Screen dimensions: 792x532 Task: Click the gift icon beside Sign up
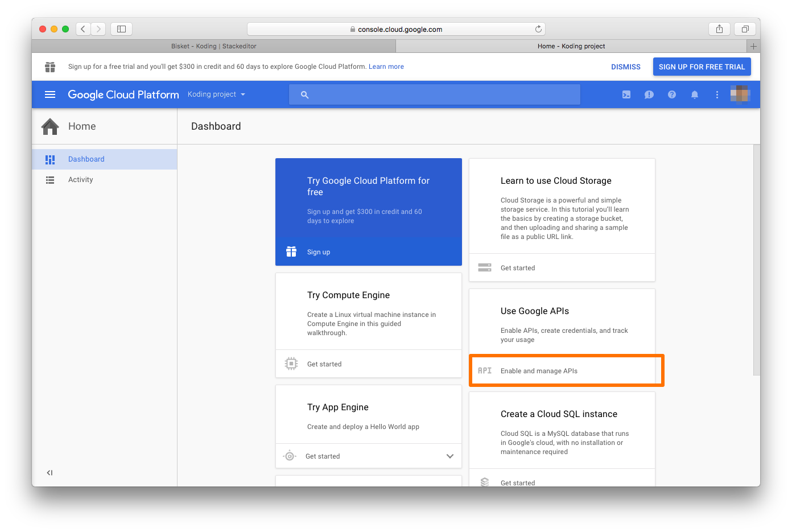[291, 251]
